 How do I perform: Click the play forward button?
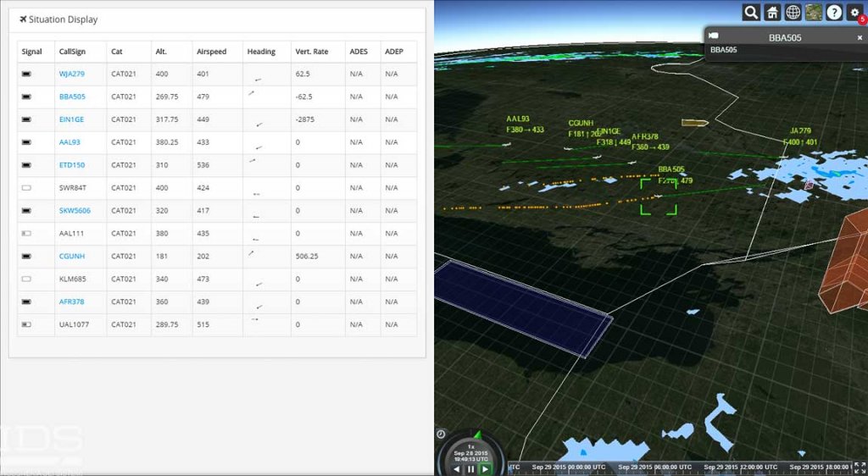tap(485, 469)
